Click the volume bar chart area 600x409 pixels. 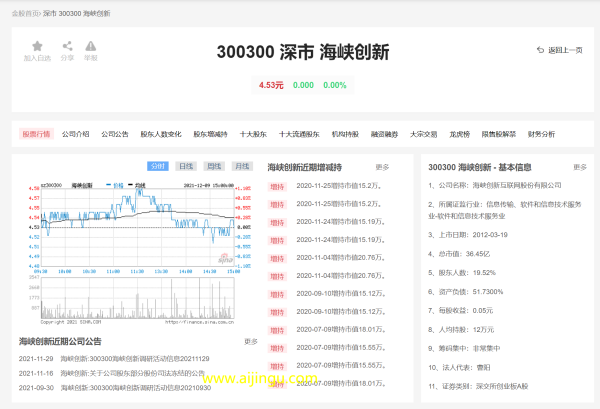coord(137,298)
